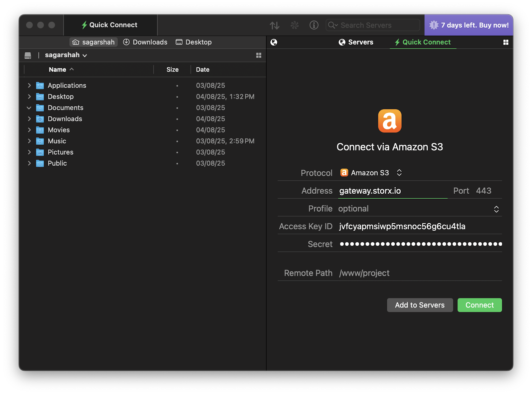
Task: Select the Quick Connect panel tab
Action: pos(423,42)
